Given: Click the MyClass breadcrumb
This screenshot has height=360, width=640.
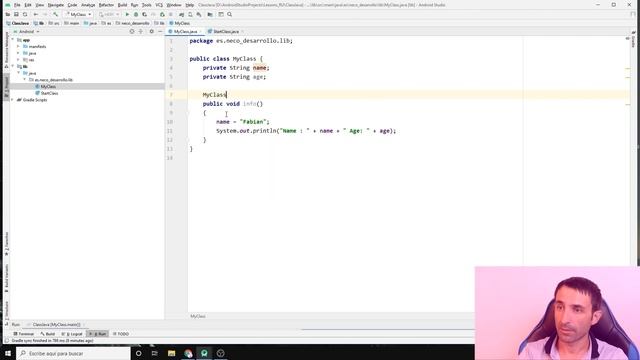Looking at the screenshot, I should click(x=180, y=23).
